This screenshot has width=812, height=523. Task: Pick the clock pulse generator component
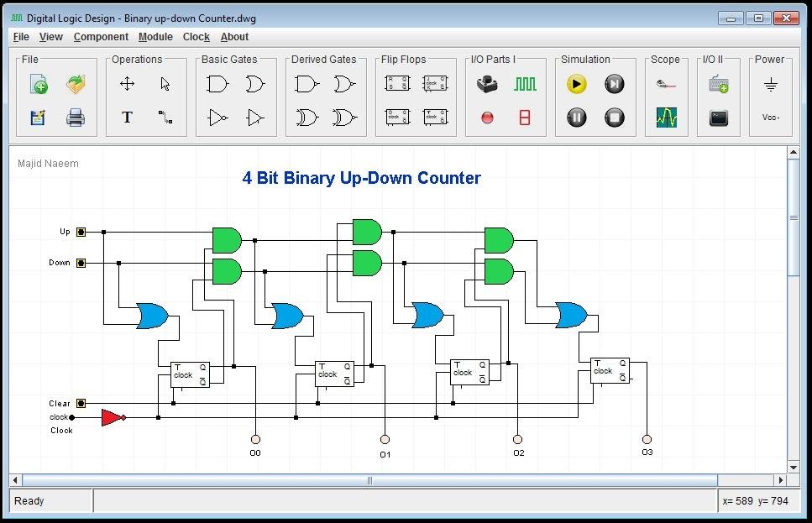[x=523, y=83]
